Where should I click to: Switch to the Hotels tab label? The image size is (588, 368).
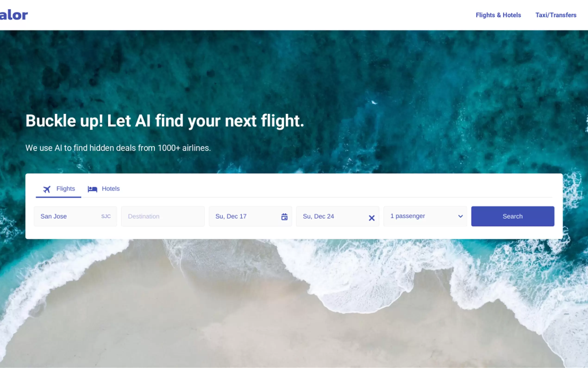(111, 189)
